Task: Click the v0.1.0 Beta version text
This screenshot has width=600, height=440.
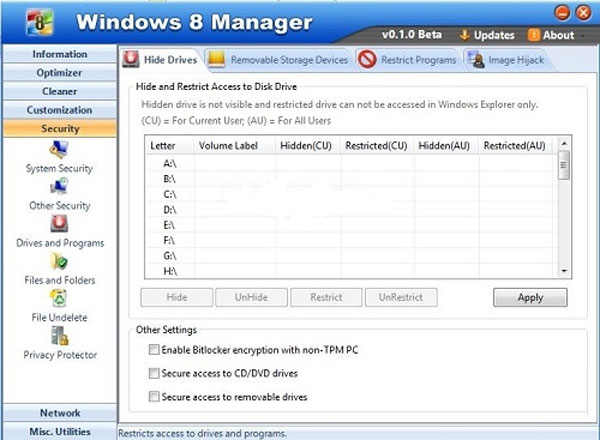Action: (412, 34)
